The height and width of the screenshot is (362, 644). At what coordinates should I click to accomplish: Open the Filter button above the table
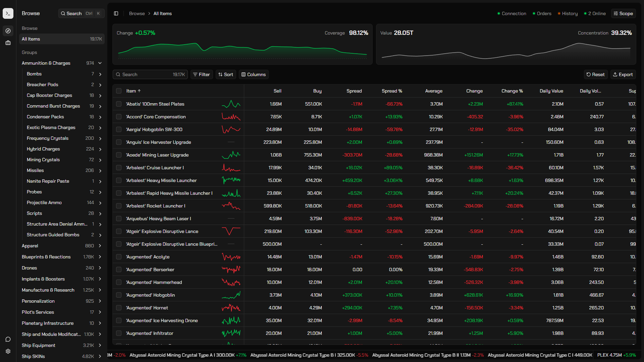(x=202, y=74)
